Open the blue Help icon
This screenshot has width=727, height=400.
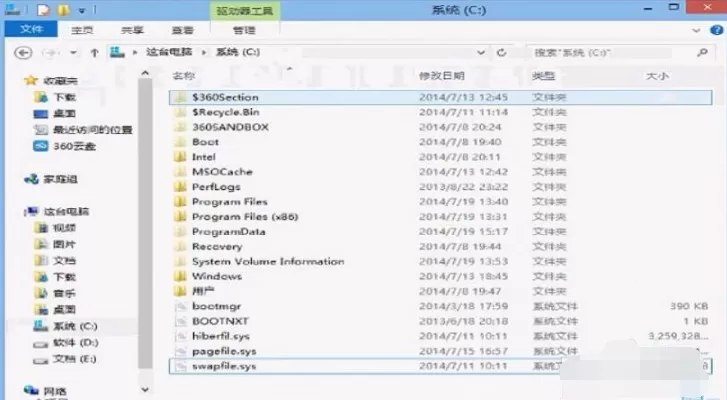pos(716,31)
